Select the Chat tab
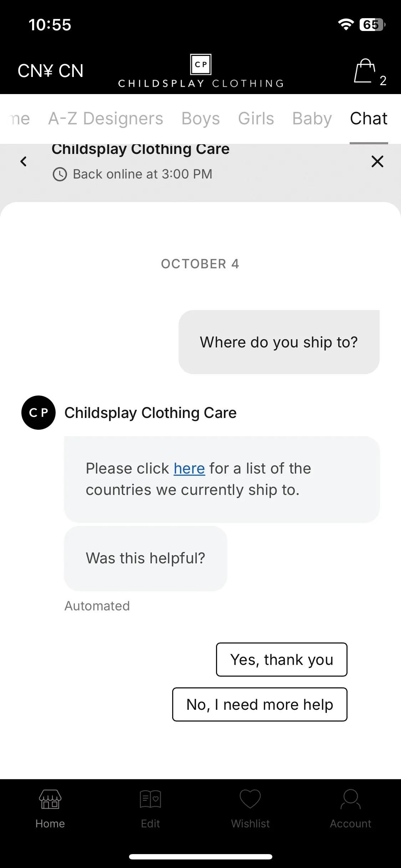The image size is (401, 868). (x=369, y=119)
